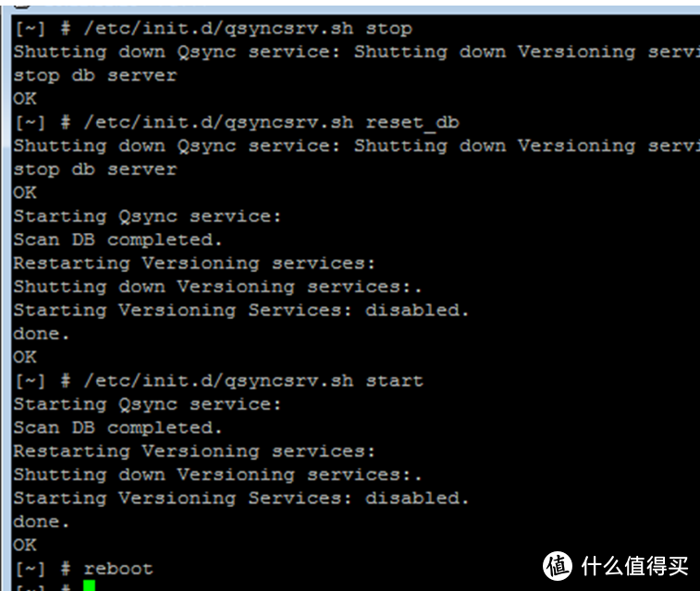This screenshot has width=700, height=591.
Task: Click the first "done." output line
Action: tap(42, 333)
